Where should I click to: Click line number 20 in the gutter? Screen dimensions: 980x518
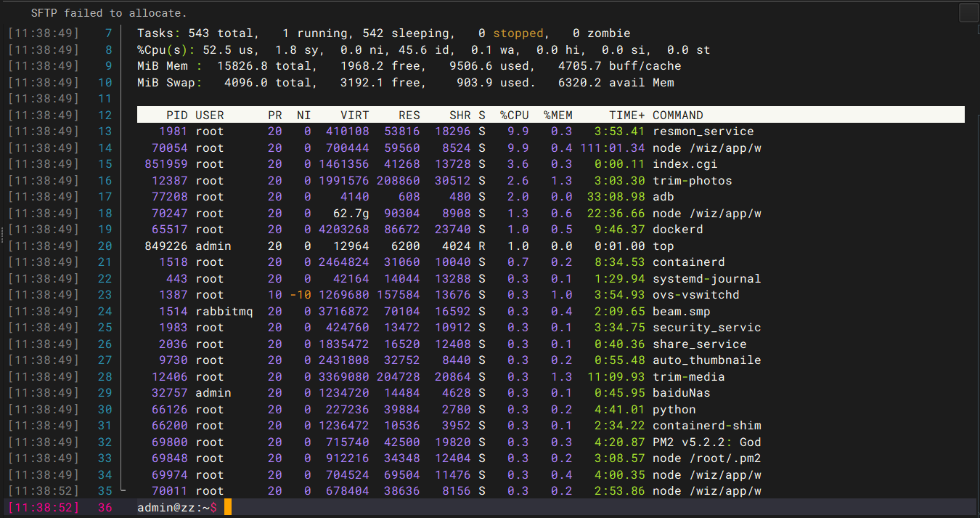pyautogui.click(x=105, y=246)
